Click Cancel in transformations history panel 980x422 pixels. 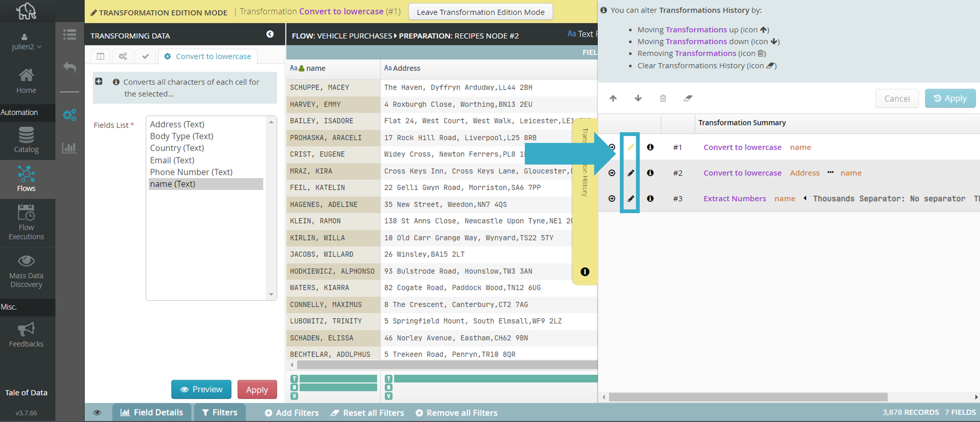tap(897, 98)
